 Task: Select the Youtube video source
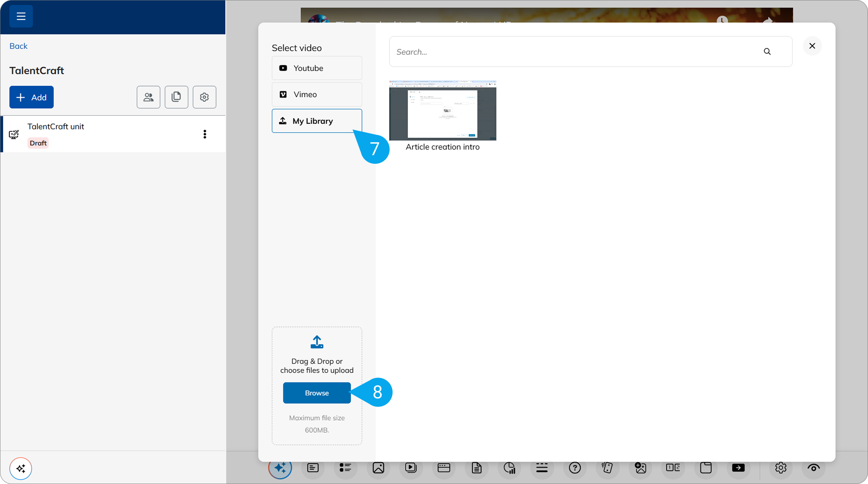pos(317,68)
